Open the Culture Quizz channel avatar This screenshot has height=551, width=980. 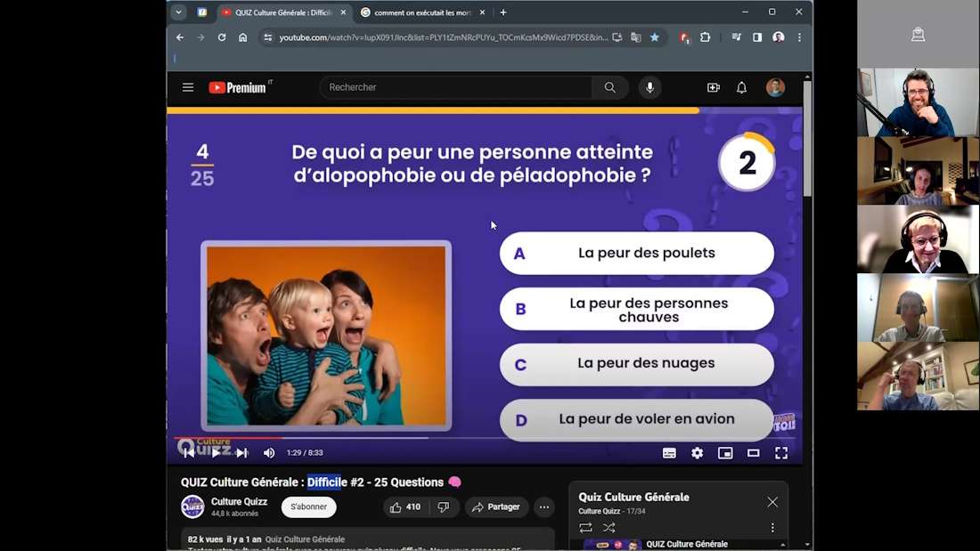pos(192,506)
